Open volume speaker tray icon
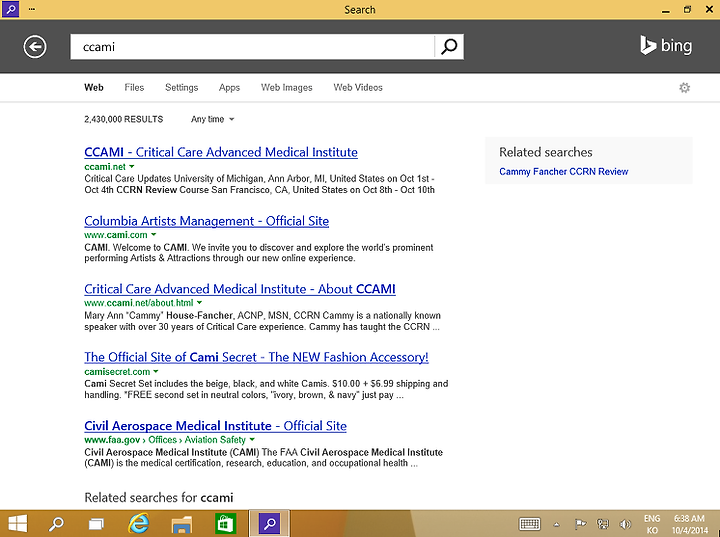This screenshot has height=537, width=720. [624, 524]
